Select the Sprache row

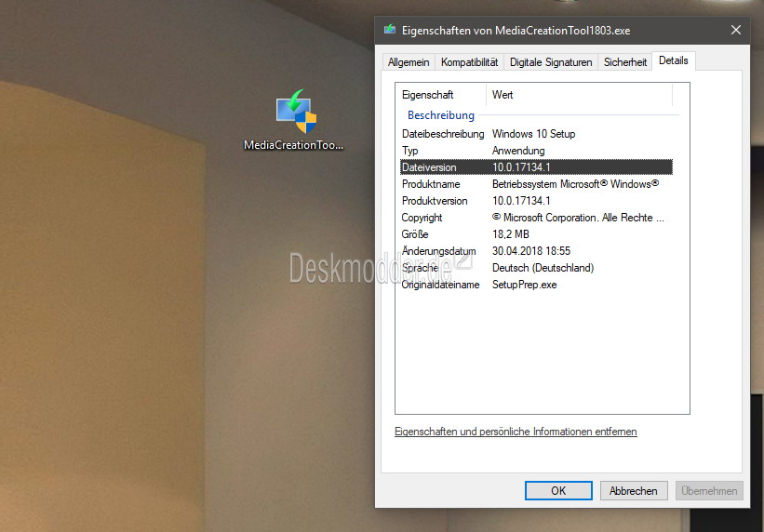(x=536, y=268)
